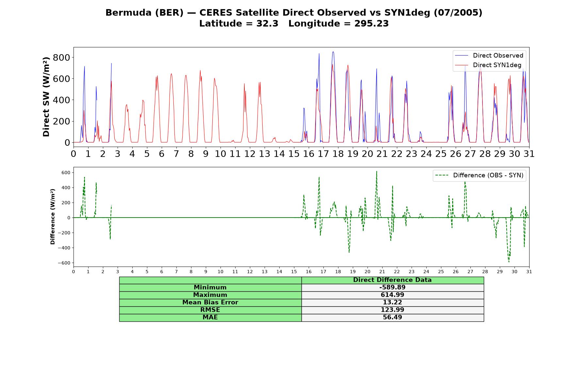The image size is (588, 392).
Task: Select the Minimum row label in the table
Action: point(210,287)
